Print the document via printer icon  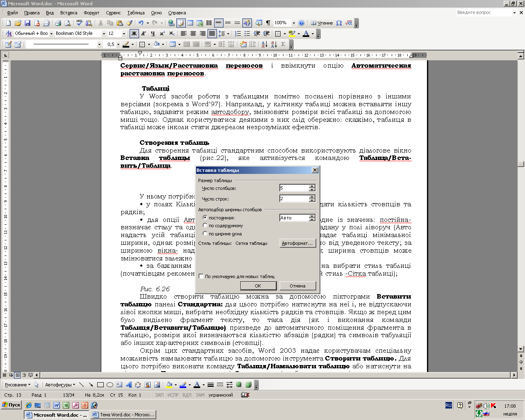tap(58, 23)
